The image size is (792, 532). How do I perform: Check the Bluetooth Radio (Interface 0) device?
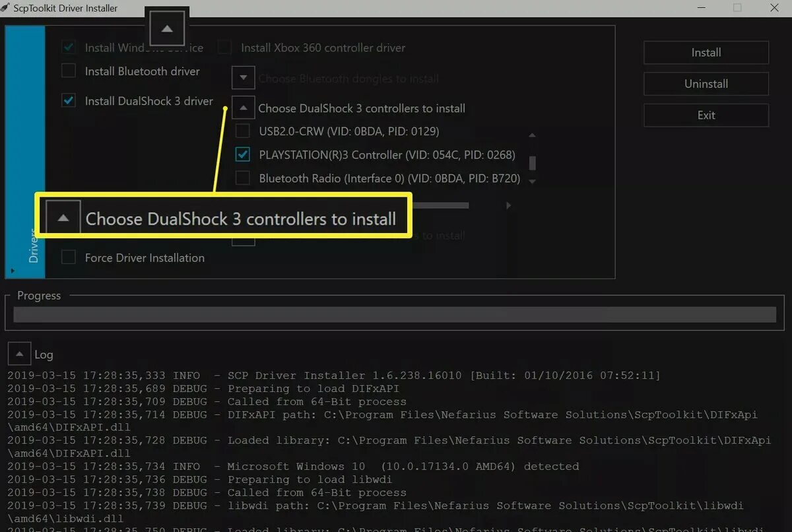pos(243,178)
